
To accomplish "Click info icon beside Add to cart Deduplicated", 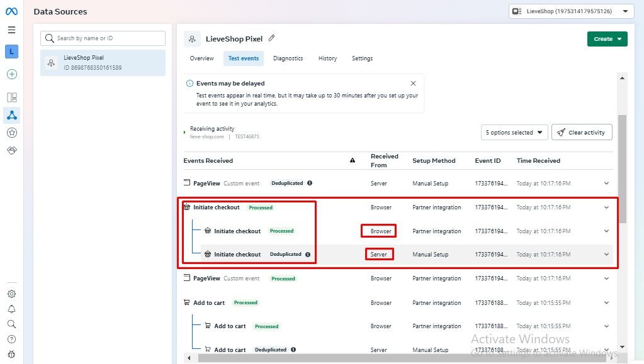I will click(293, 350).
